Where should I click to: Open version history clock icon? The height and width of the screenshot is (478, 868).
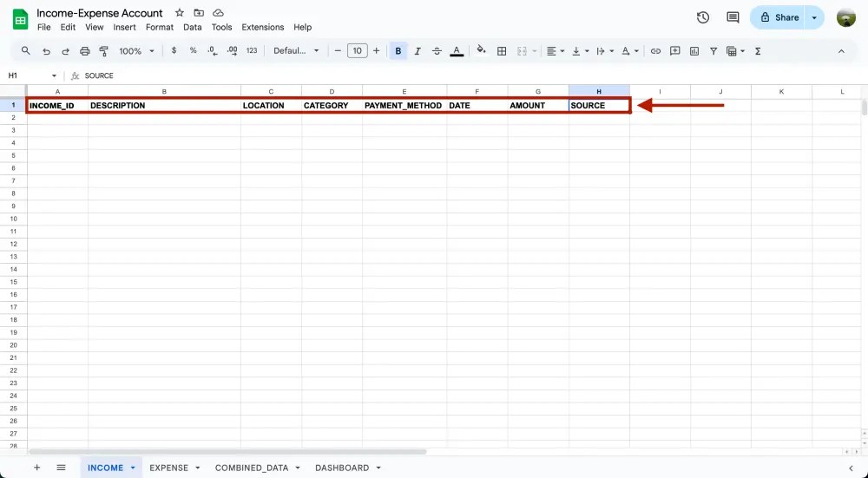click(703, 17)
